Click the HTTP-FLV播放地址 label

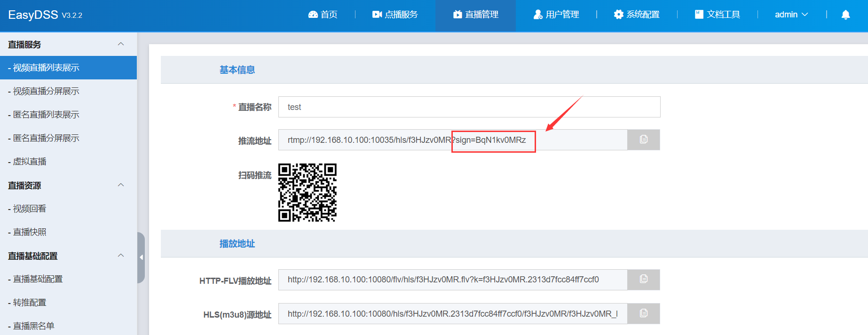[x=235, y=281]
